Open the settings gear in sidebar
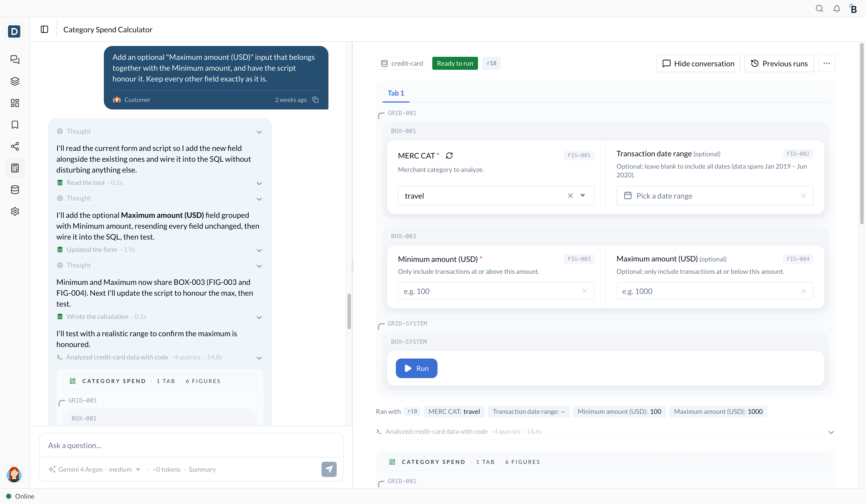Image resolution: width=865 pixels, height=504 pixels. tap(15, 211)
